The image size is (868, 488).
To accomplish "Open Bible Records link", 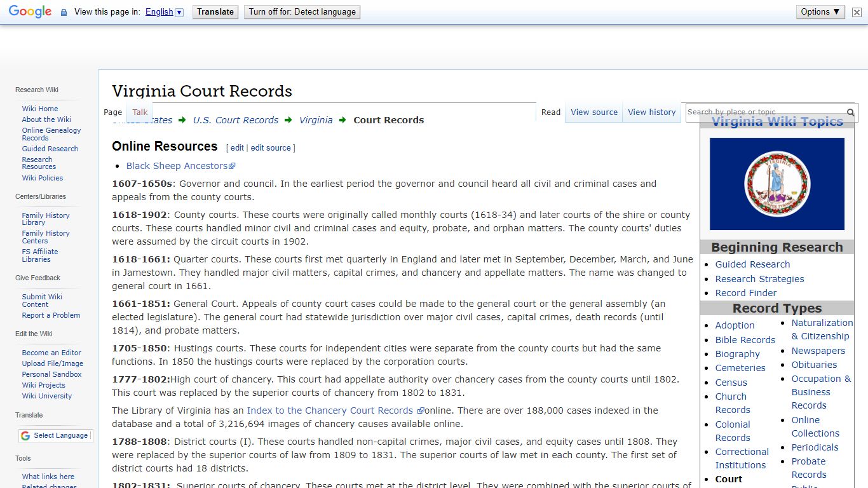I will [x=745, y=340].
